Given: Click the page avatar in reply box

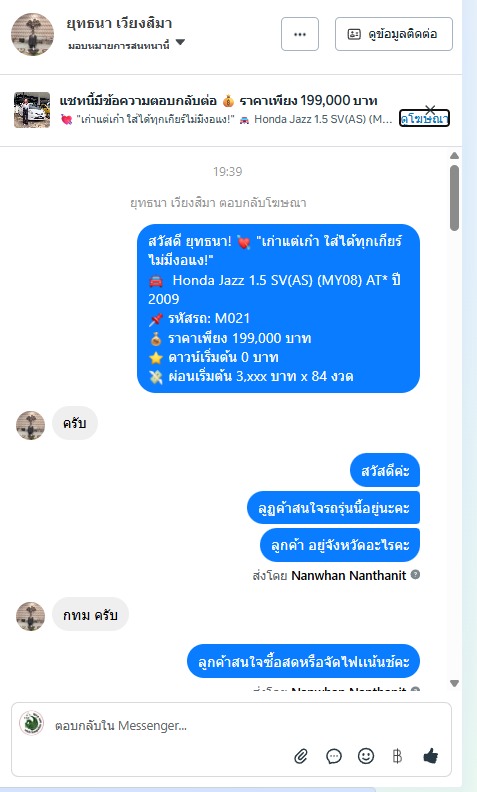Looking at the screenshot, I should point(31,723).
